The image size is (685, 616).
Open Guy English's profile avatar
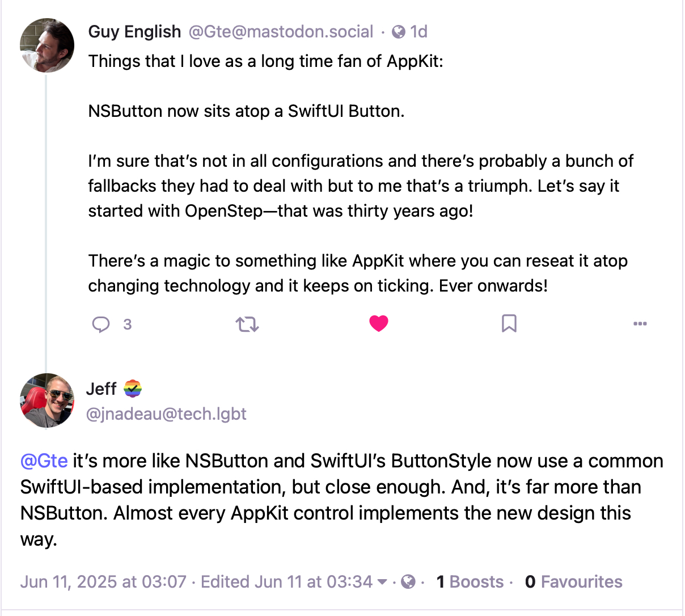[x=47, y=45]
